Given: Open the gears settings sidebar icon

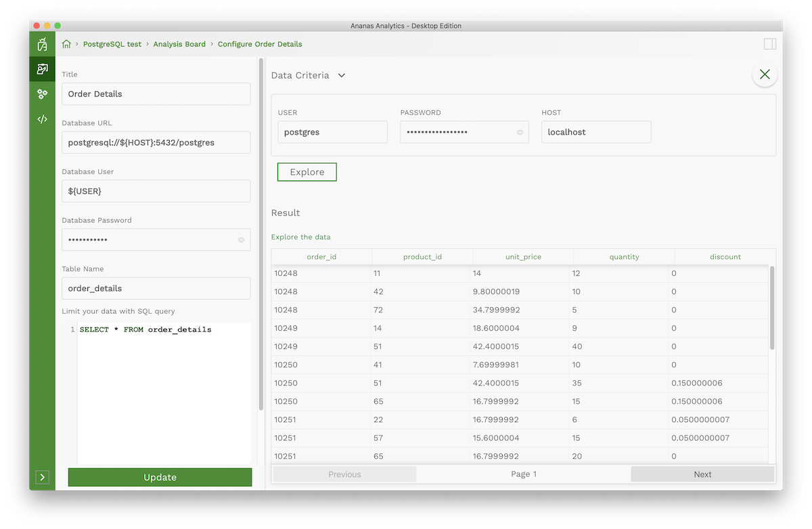Looking at the screenshot, I should click(42, 94).
